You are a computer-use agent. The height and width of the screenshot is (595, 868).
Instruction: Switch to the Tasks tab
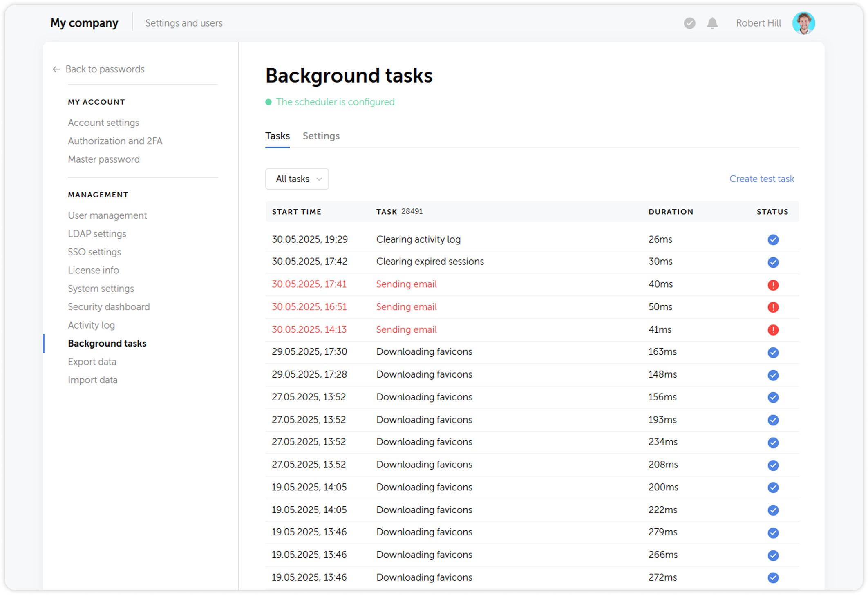[277, 136]
